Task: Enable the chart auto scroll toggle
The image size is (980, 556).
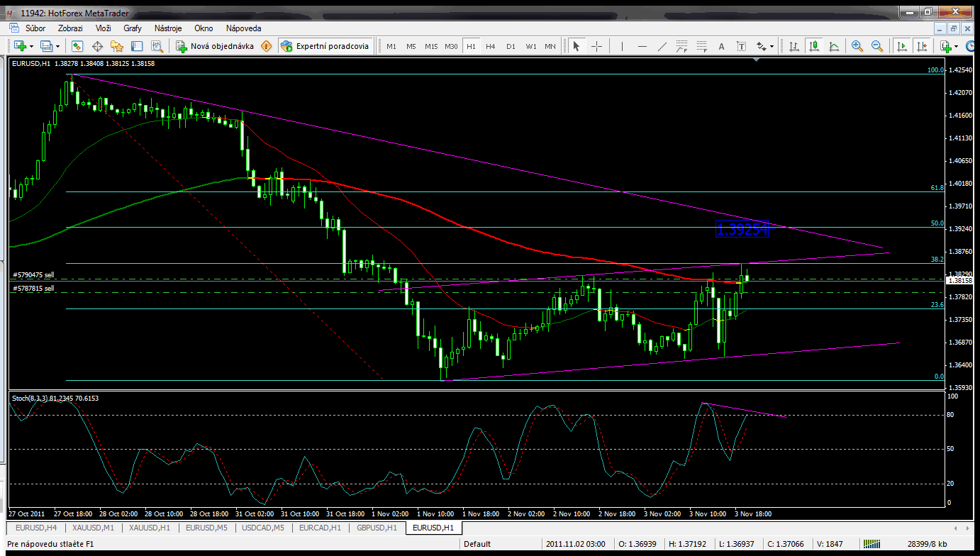Action: (x=902, y=46)
